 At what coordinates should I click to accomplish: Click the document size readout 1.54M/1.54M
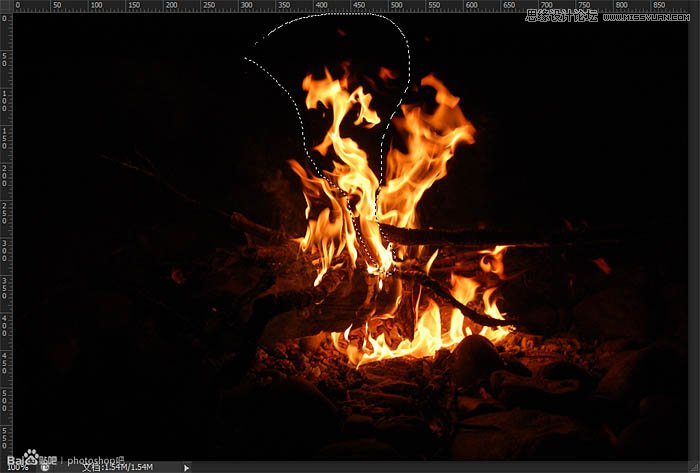[x=117, y=467]
